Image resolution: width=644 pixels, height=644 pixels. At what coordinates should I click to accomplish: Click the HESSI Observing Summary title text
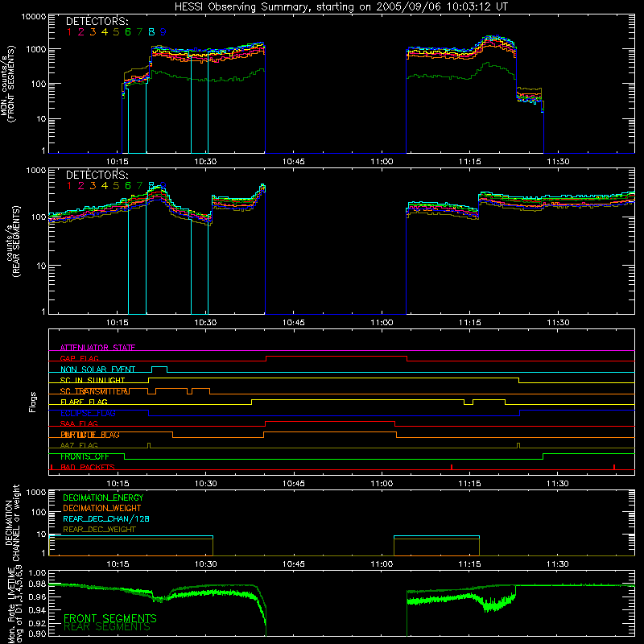341,7
